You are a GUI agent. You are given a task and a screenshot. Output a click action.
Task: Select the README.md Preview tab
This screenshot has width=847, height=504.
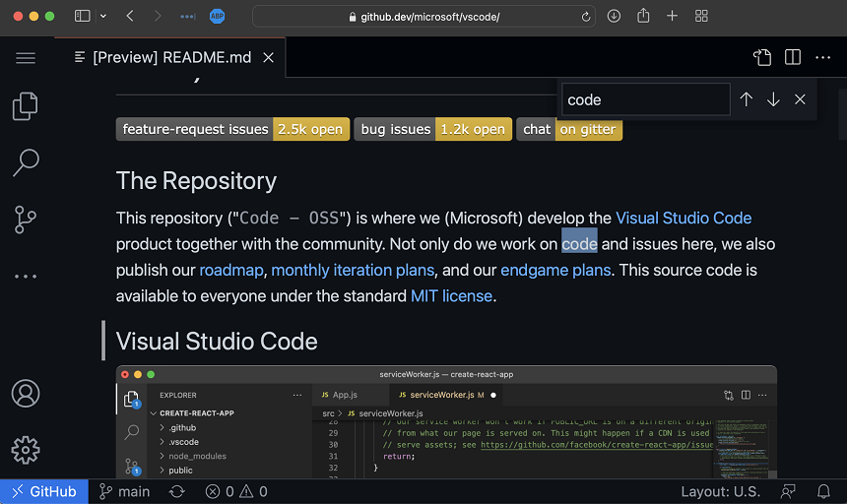point(171,58)
